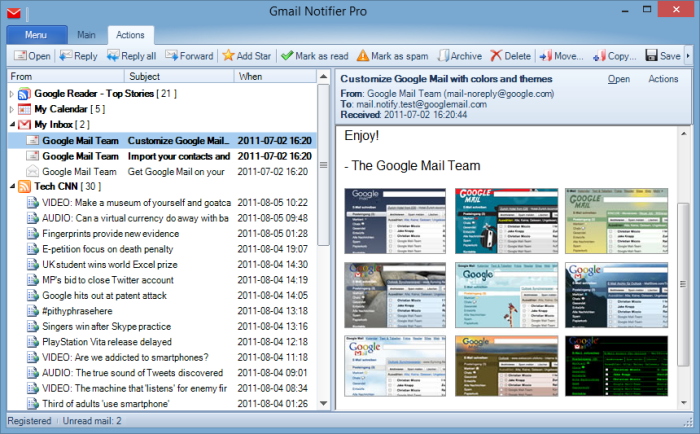Delete the selected message
The image size is (700, 434).
tap(511, 56)
